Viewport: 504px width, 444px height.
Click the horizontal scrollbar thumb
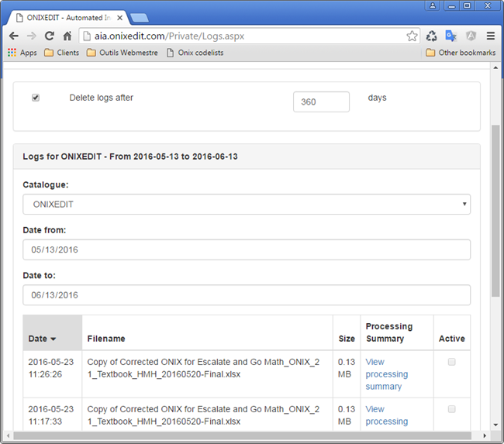coord(243,435)
